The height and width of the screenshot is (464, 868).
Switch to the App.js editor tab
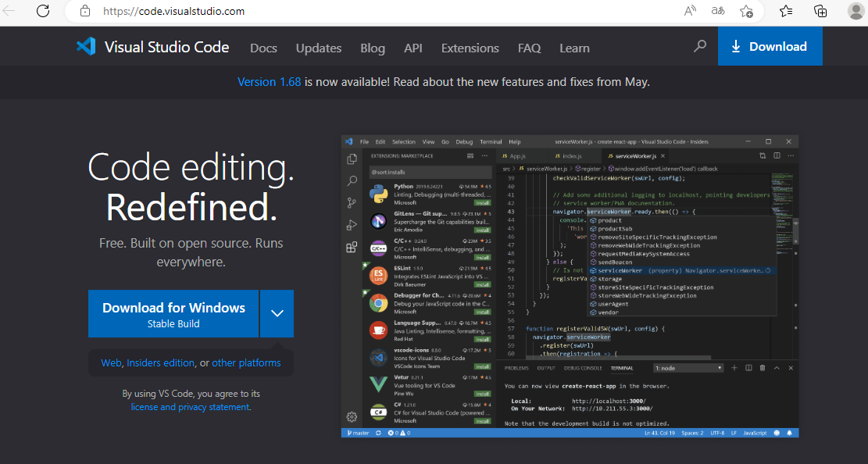coord(518,156)
